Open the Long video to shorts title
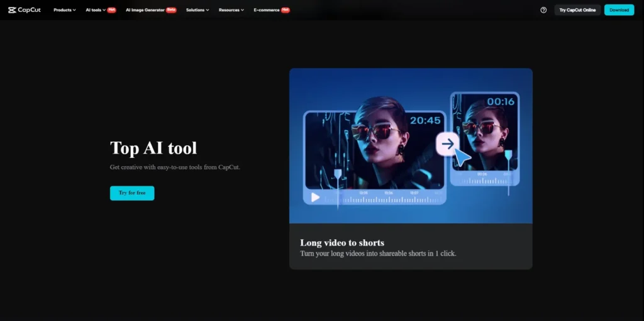The height and width of the screenshot is (321, 644). click(x=342, y=242)
